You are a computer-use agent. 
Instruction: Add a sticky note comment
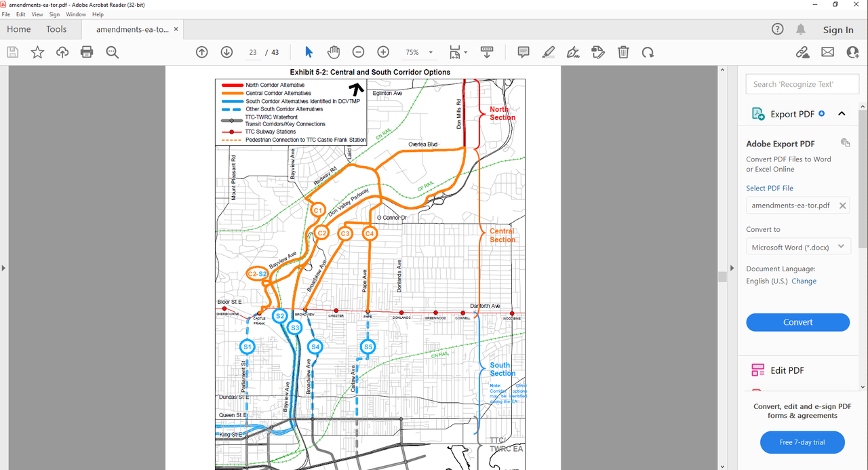523,52
